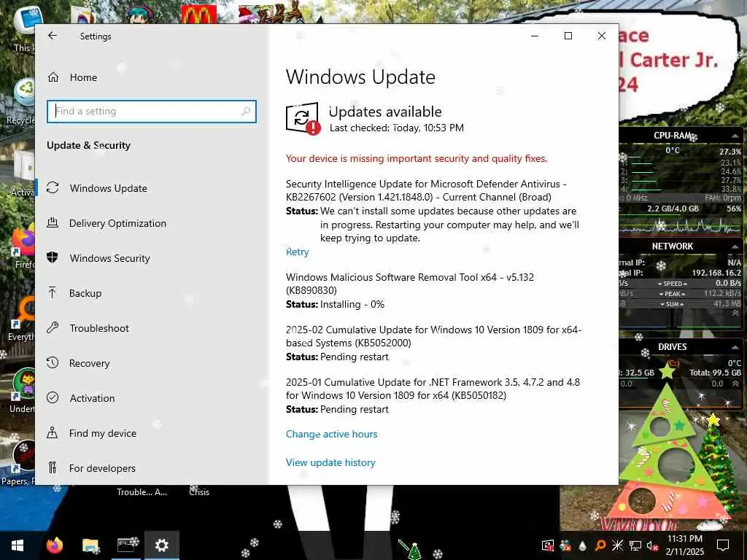The width and height of the screenshot is (747, 560).
Task: Click the Update & Security heading
Action: pos(88,145)
